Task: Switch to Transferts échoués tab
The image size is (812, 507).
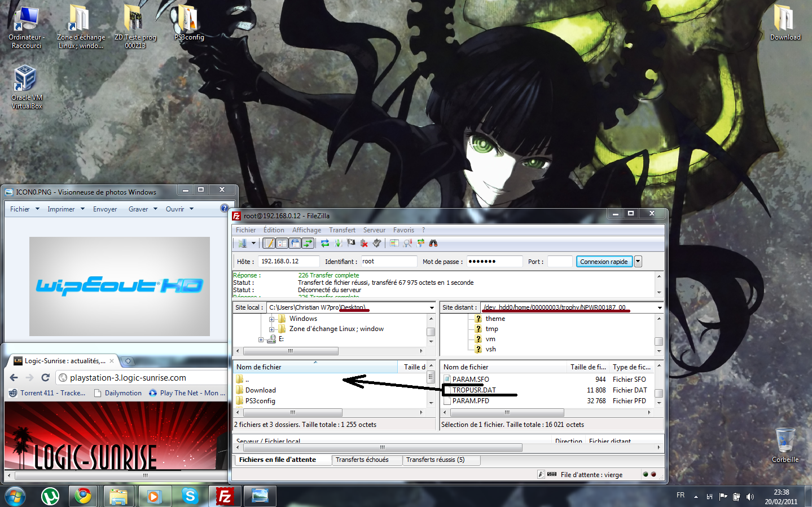Action: 362,460
